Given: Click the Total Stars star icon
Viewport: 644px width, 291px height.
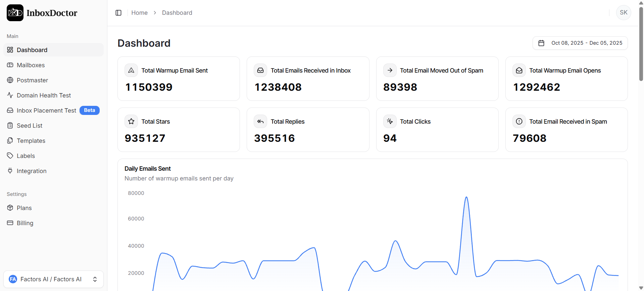Looking at the screenshot, I should pyautogui.click(x=131, y=121).
